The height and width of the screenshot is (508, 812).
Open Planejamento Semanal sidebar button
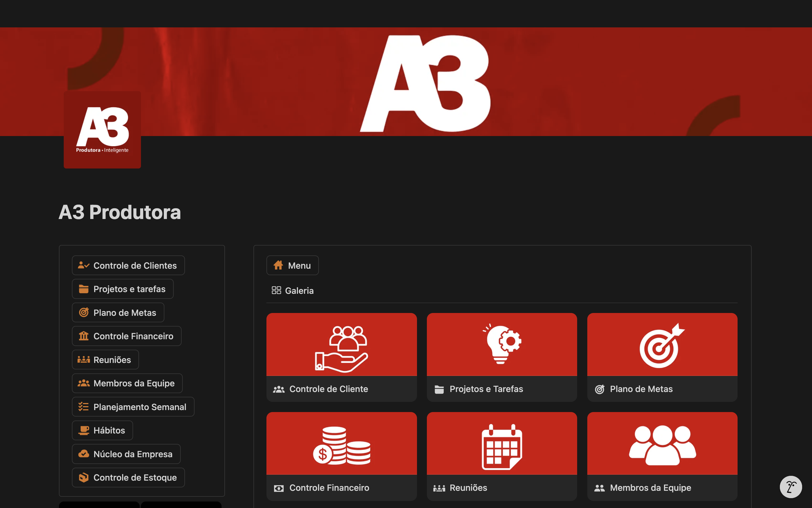coord(133,407)
